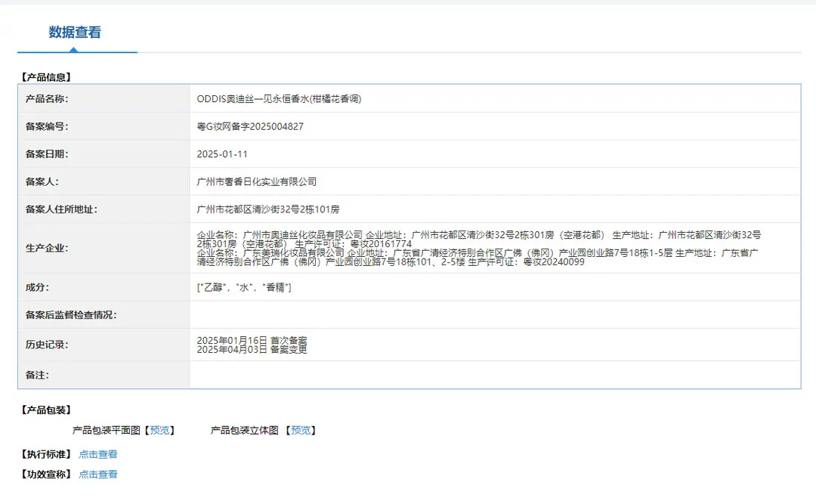
Task: Click the 【产品信息】 section heading
Action: point(46,77)
